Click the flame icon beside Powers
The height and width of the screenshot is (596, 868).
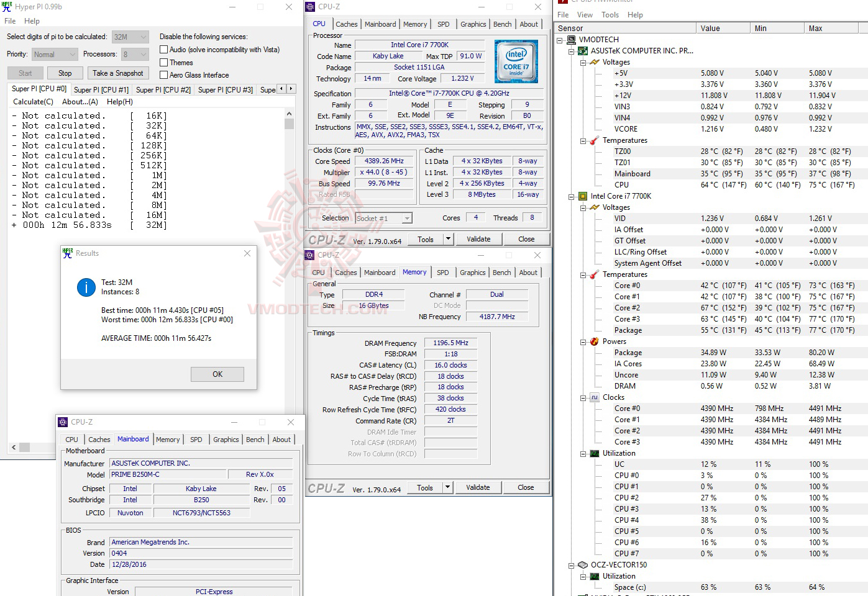pyautogui.click(x=595, y=341)
